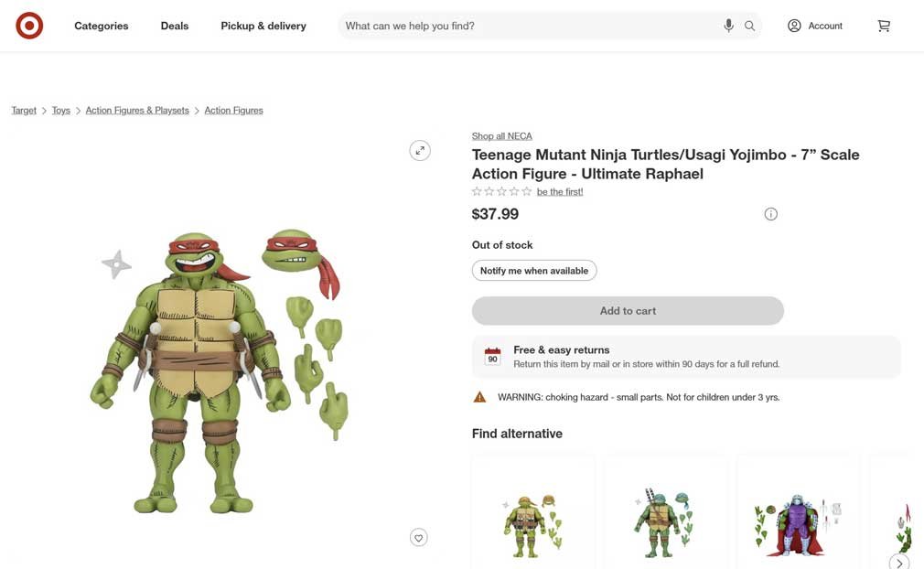Expand product image to fullscreen
Image resolution: width=924 pixels, height=569 pixels.
[x=420, y=150]
